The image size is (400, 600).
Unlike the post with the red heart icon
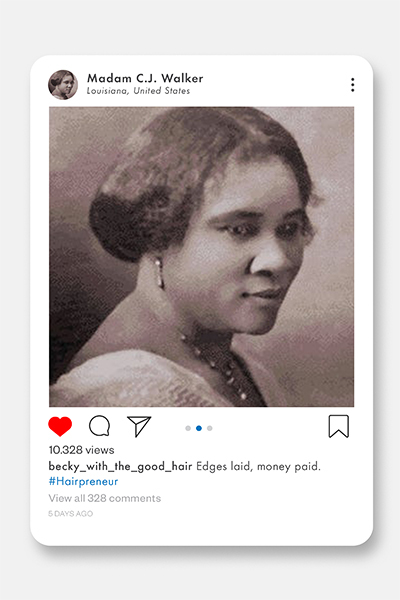click(x=60, y=426)
